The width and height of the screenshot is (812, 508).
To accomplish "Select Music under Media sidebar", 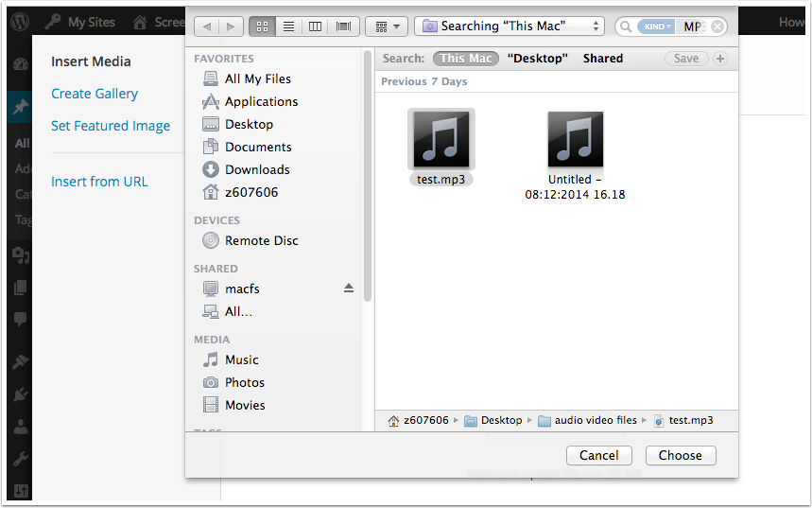I will click(241, 359).
